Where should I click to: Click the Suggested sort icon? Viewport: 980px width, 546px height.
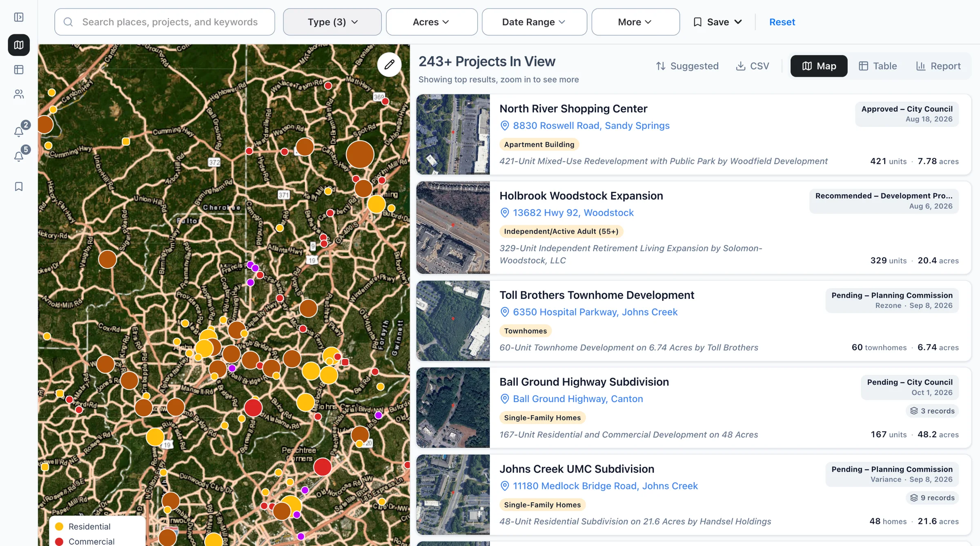(661, 66)
